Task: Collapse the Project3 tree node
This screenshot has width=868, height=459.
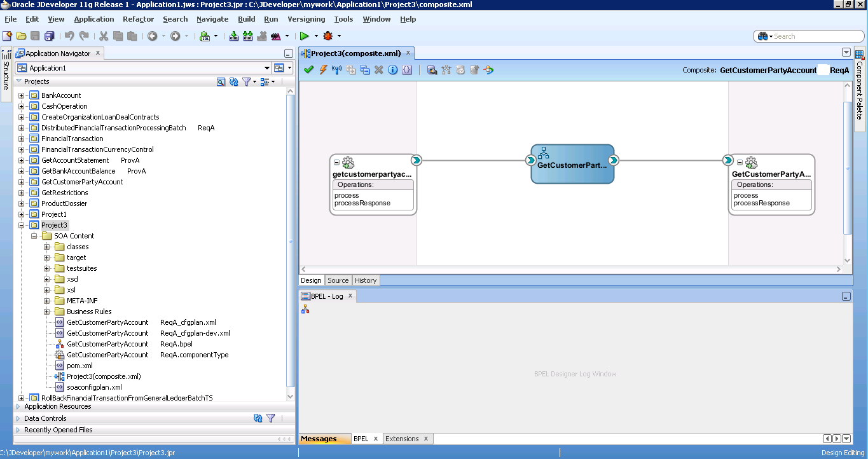Action: [20, 224]
